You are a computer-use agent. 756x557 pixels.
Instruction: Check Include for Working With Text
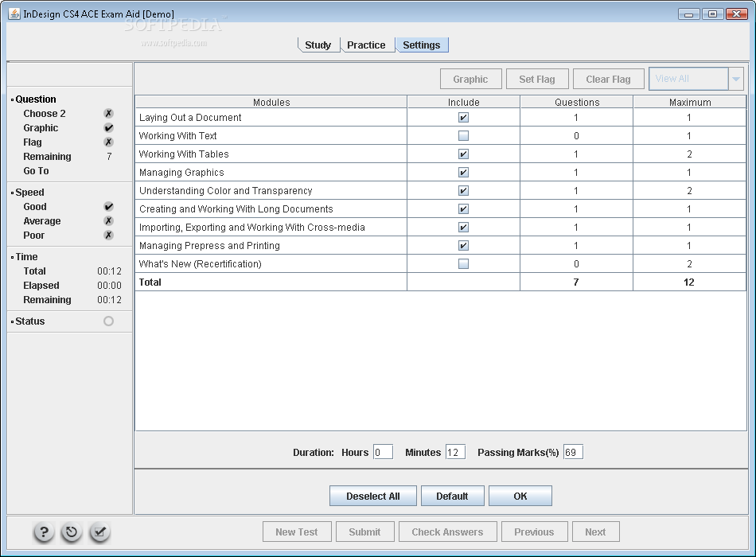pyautogui.click(x=463, y=135)
